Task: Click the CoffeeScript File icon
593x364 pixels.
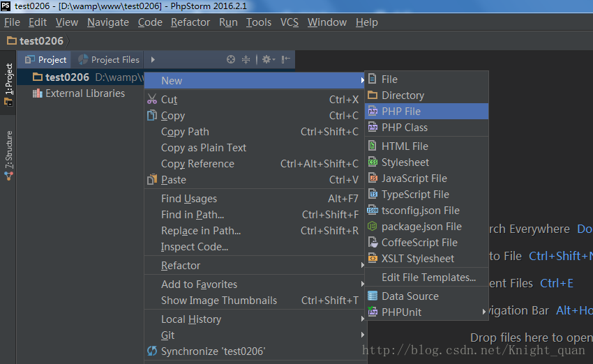Action: coord(373,242)
